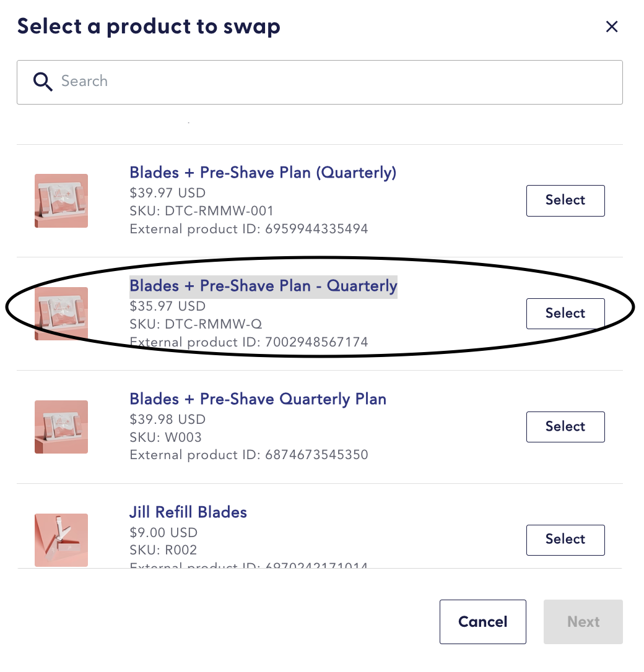Focus the product Search input field
Image resolution: width=644 pixels, height=672 pixels.
coord(334,82)
